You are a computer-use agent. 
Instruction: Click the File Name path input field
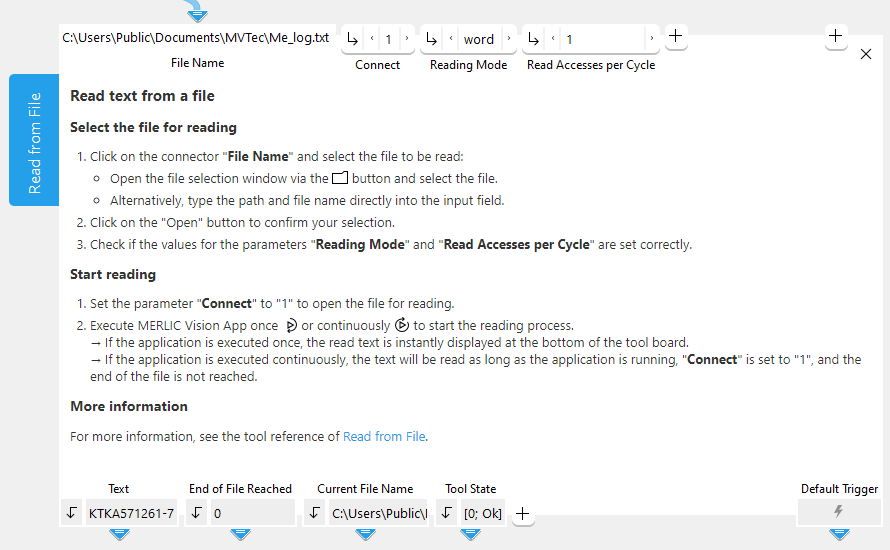click(196, 38)
